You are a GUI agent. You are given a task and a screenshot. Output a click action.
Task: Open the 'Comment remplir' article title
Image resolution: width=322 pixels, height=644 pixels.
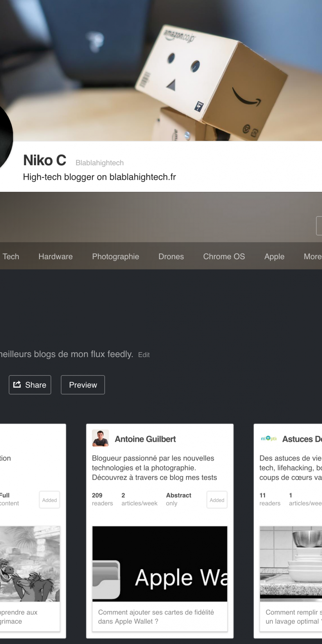pyautogui.click(x=294, y=617)
